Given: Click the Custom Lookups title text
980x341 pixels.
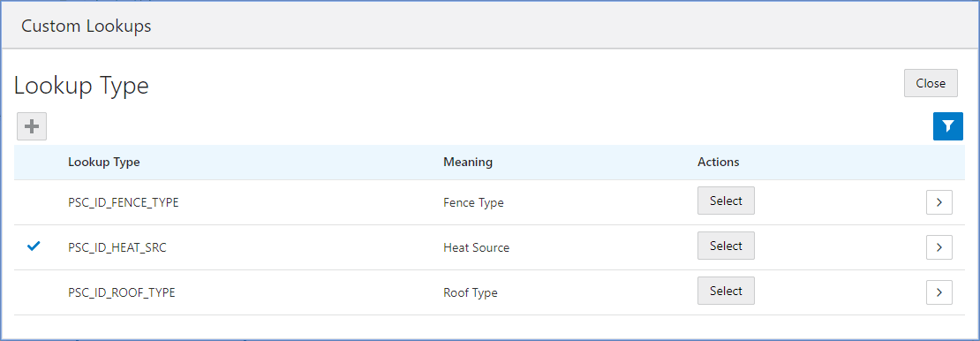Looking at the screenshot, I should tap(87, 27).
